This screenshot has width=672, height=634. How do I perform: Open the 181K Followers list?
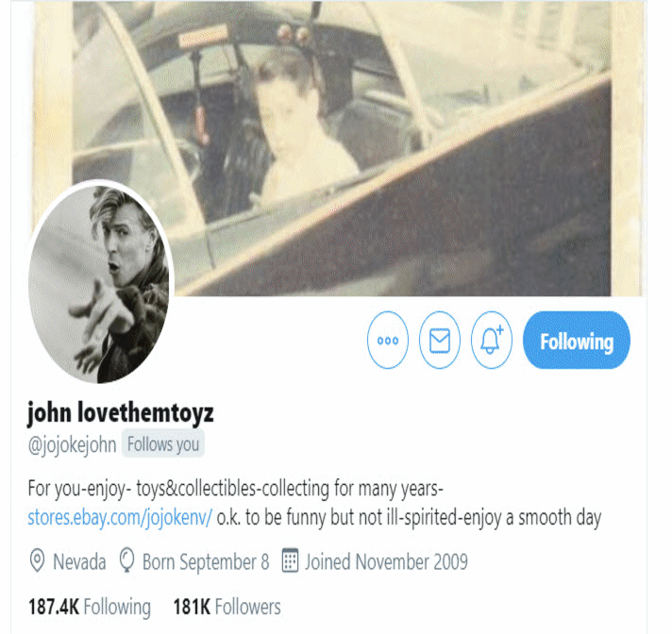227,607
